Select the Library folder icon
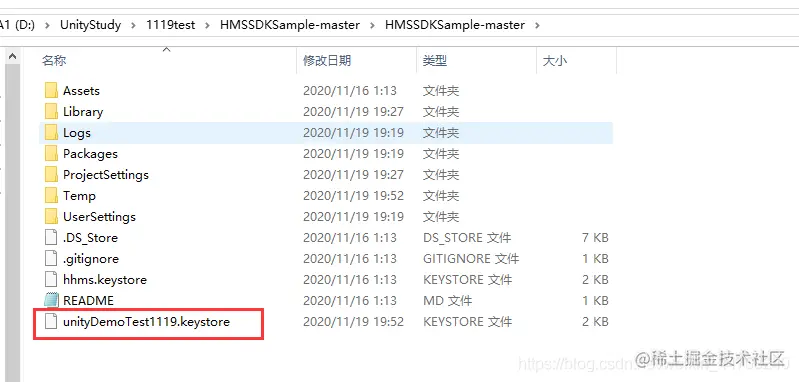Screen dimensions: 799x382 click(x=51, y=112)
